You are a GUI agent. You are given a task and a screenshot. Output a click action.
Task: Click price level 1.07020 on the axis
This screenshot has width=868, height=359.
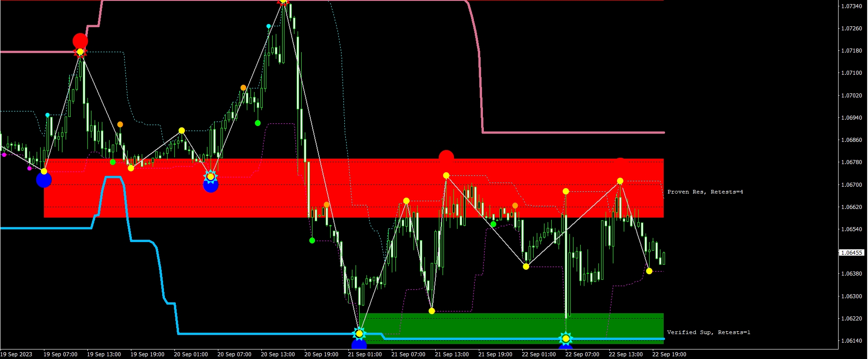[x=852, y=96]
